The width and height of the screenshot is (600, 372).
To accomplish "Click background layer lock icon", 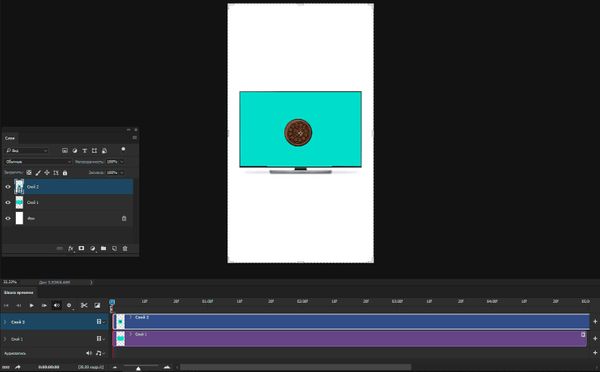I will (x=124, y=219).
